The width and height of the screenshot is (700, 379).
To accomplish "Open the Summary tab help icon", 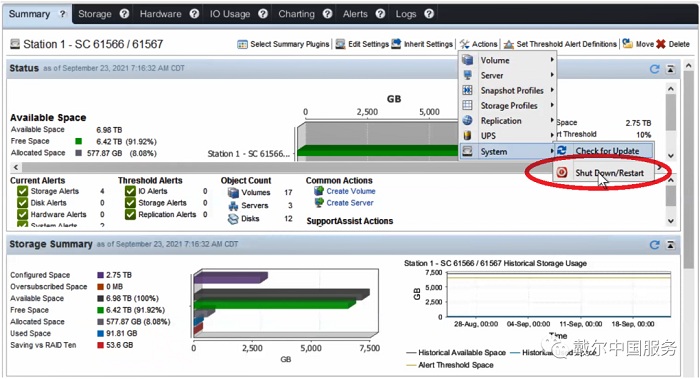I will pyautogui.click(x=62, y=14).
